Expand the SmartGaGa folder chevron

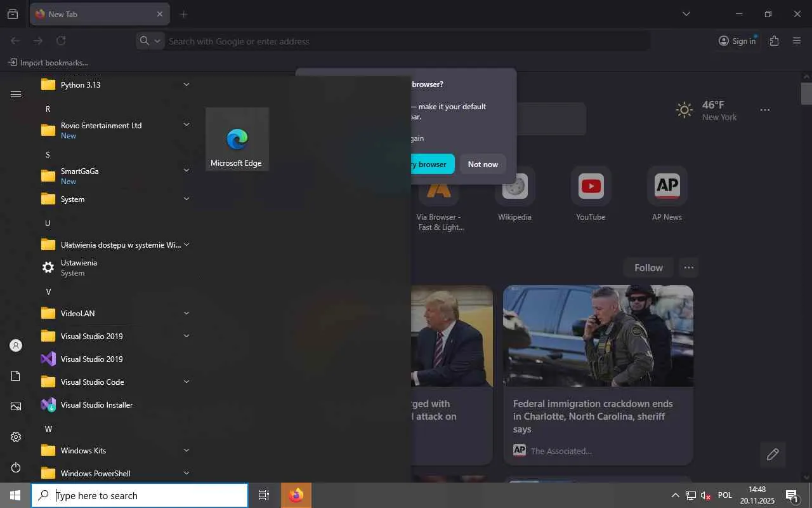187,171
